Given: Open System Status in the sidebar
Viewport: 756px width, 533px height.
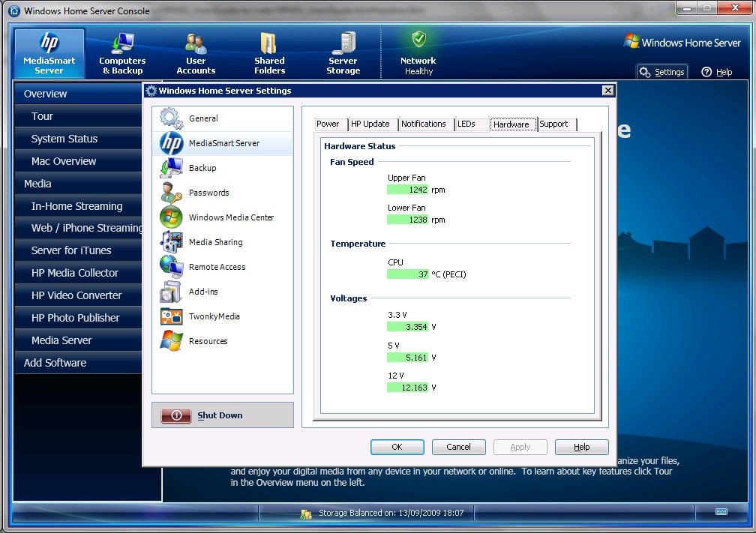Looking at the screenshot, I should [78, 139].
